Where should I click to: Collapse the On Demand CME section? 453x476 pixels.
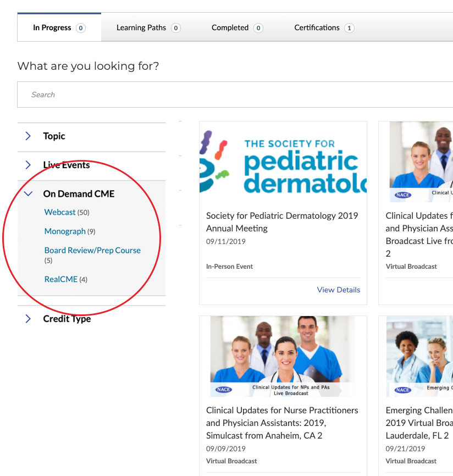[x=29, y=194]
